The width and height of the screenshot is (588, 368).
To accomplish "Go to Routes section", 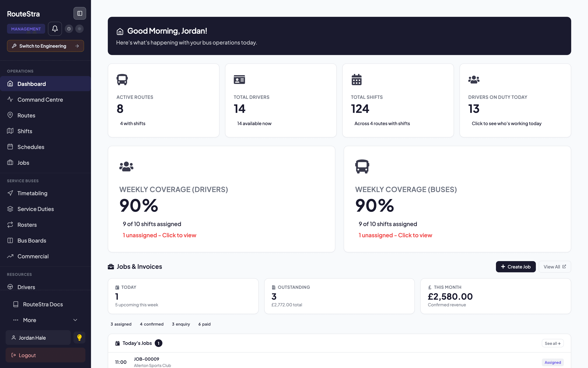I will 45,115.
